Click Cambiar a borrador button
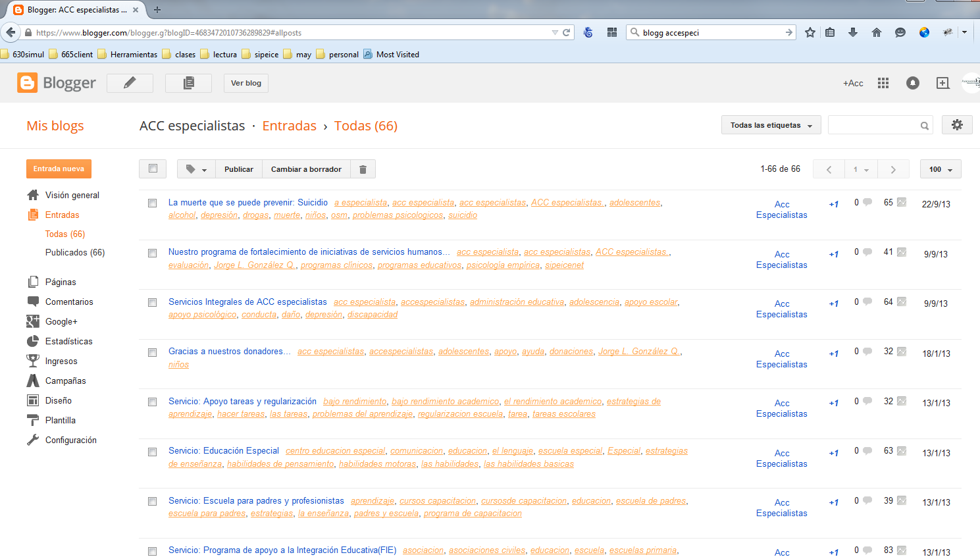This screenshot has width=980, height=557. 306,169
